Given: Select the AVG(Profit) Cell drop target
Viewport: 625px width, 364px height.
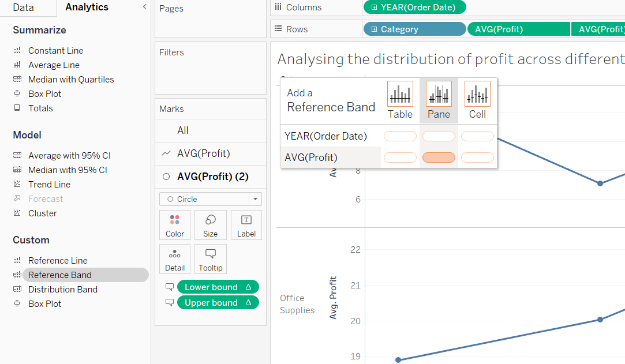Looking at the screenshot, I should coord(477,157).
